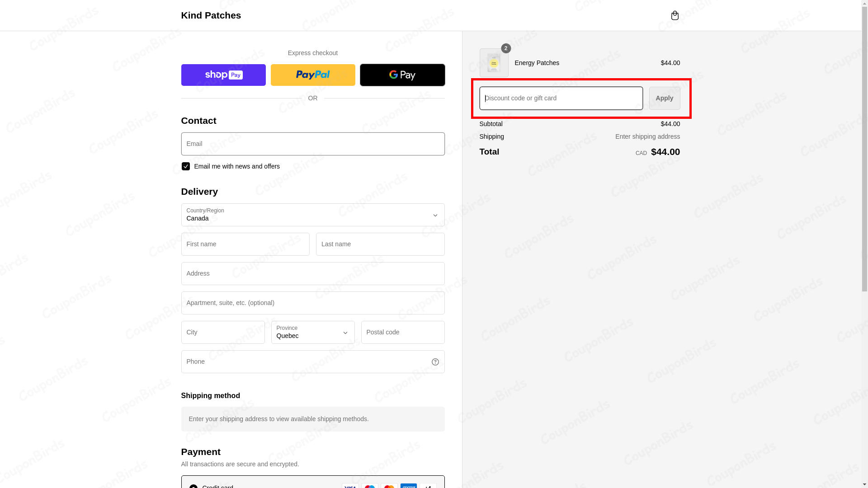Click the +4 more card brands badge

pyautogui.click(x=428, y=486)
